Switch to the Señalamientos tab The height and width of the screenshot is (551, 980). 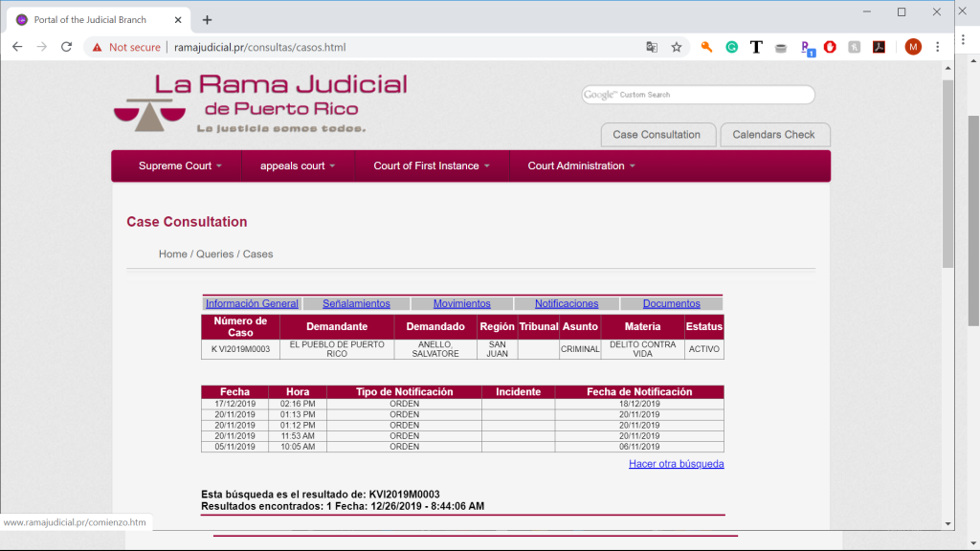pos(356,304)
